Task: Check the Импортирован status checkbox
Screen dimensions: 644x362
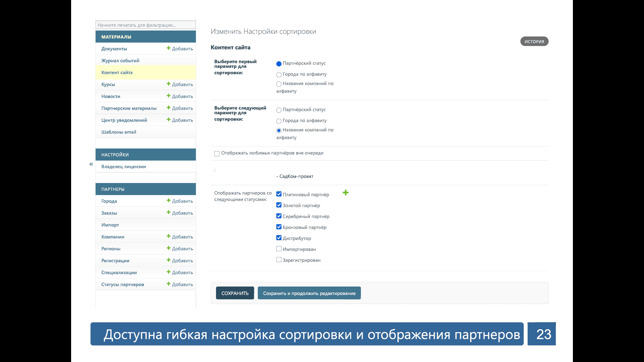Action: (279, 249)
